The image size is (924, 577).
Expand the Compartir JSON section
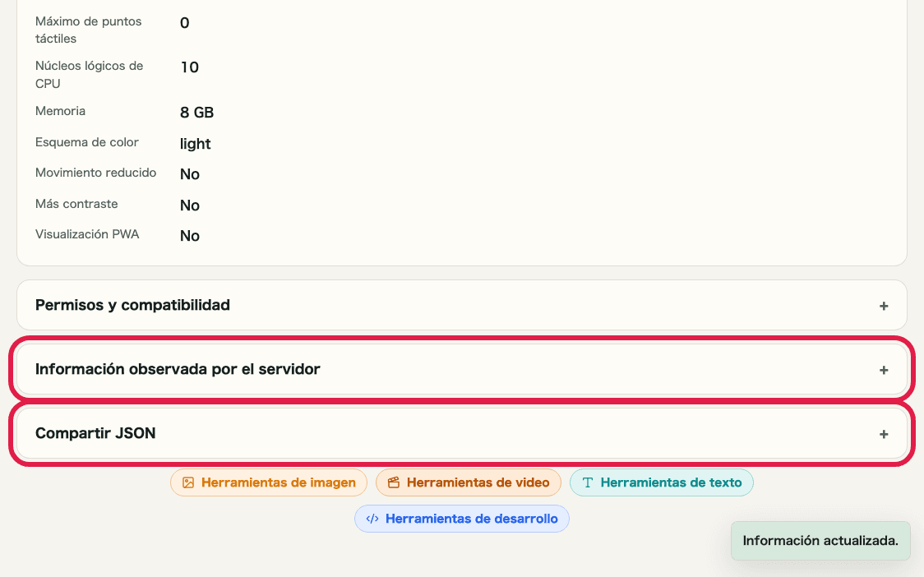tap(461, 433)
